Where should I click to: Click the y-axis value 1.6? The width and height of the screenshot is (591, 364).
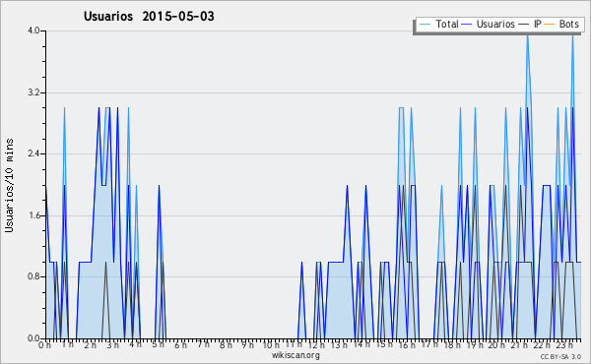click(33, 215)
